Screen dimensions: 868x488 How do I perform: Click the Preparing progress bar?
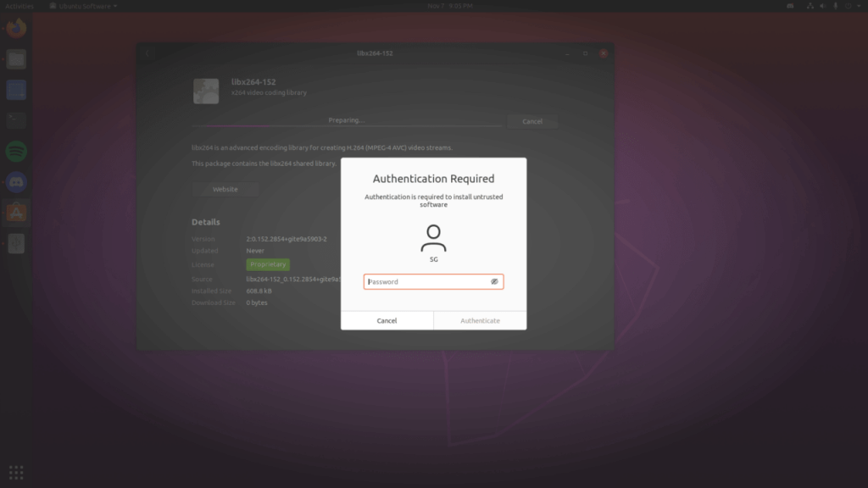click(x=347, y=126)
